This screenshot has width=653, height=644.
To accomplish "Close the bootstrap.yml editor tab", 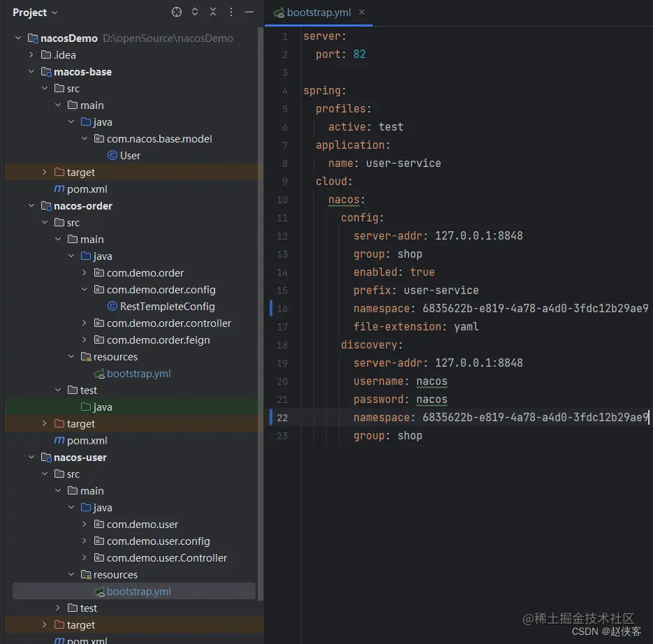I will pyautogui.click(x=362, y=12).
